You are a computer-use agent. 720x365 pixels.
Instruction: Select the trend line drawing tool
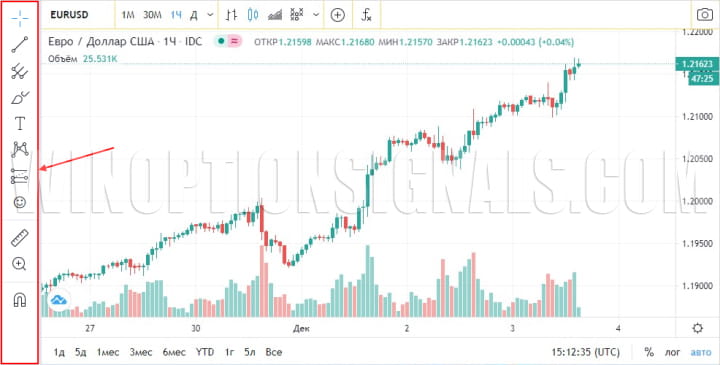point(20,44)
